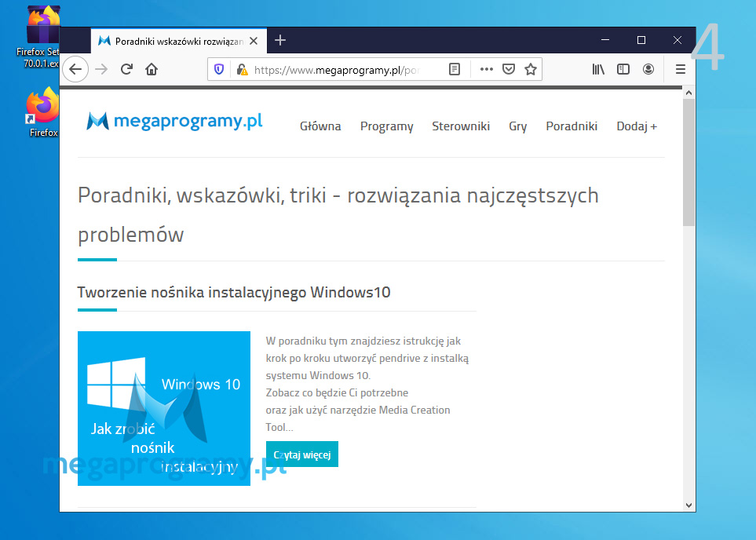
Task: Save page to Pocket
Action: coord(509,69)
